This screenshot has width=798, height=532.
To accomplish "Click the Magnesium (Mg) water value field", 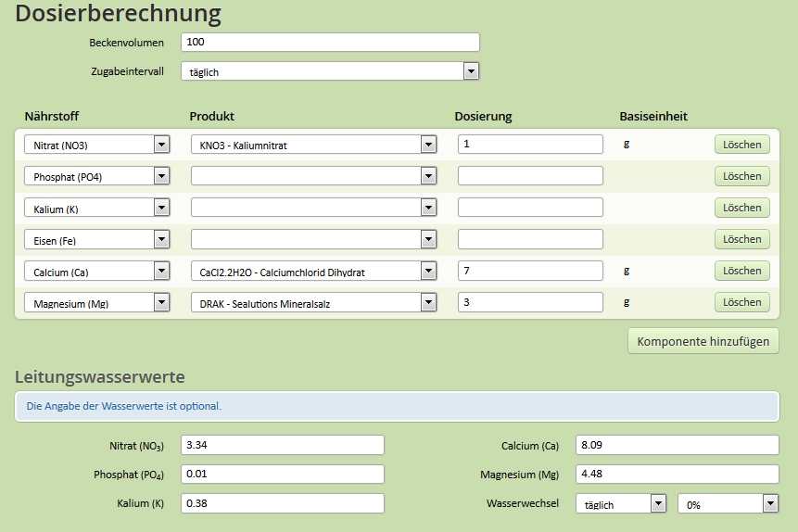I will (678, 474).
